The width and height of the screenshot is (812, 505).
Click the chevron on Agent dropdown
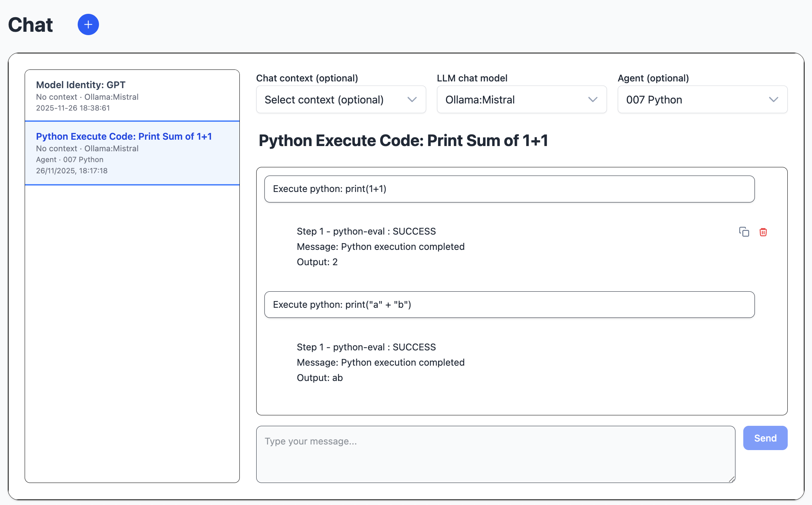(774, 99)
